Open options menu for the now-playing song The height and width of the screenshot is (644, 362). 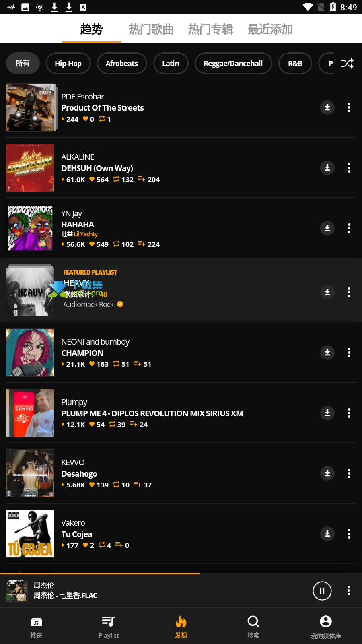click(x=348, y=590)
